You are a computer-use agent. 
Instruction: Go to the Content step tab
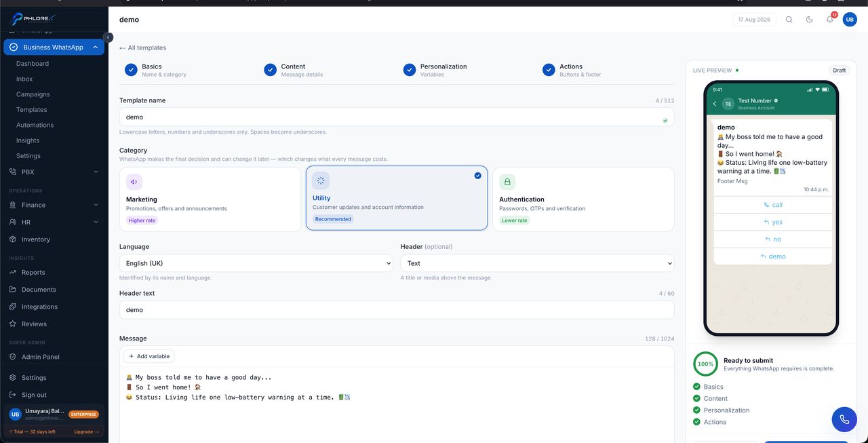[294, 70]
